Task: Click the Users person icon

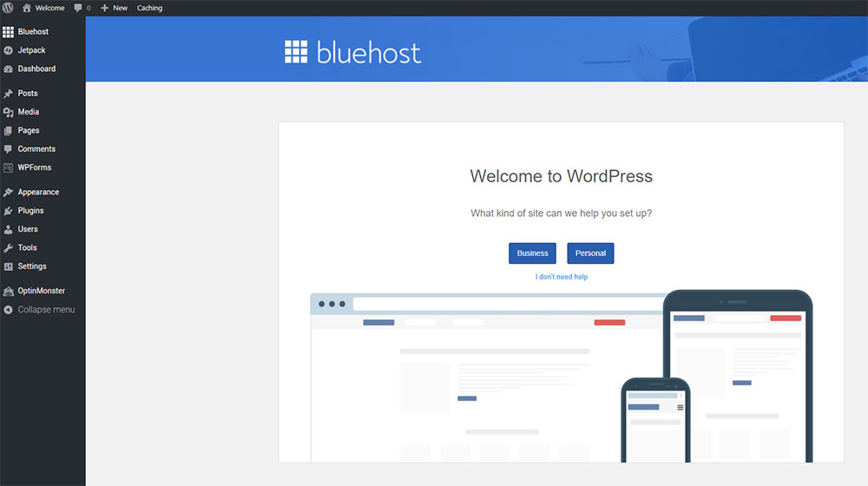Action: point(8,229)
